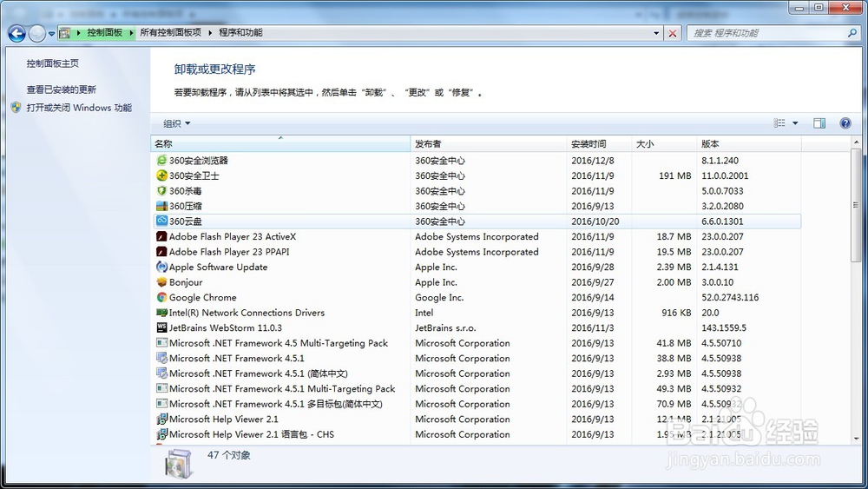
Task: Click the Adobe Flash Player 23 PPAPI icon
Action: tap(161, 251)
